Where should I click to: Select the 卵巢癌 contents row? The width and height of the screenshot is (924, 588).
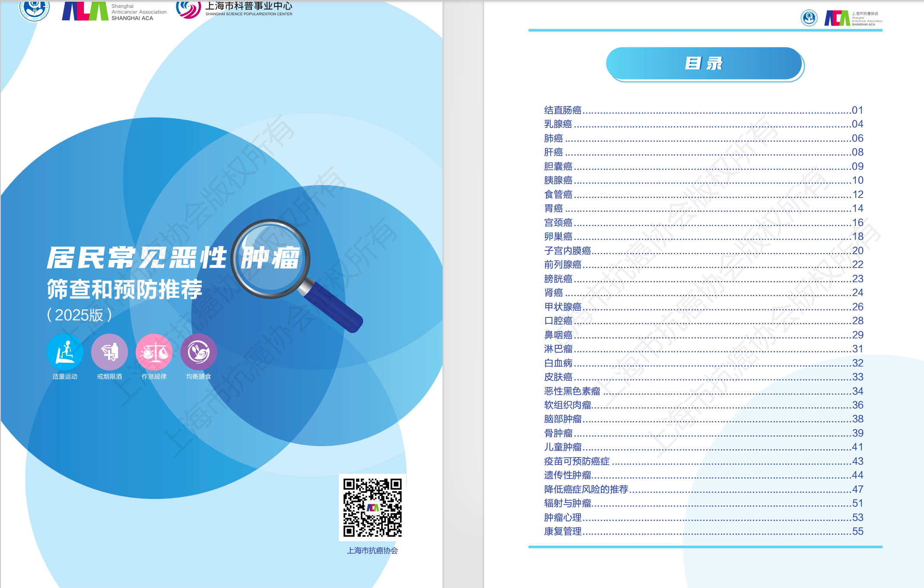tap(704, 236)
